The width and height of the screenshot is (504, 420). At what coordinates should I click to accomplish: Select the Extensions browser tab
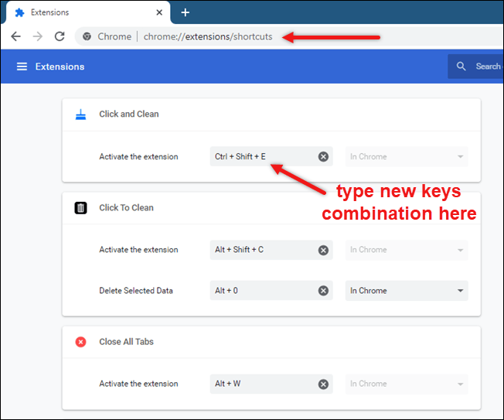[87, 12]
